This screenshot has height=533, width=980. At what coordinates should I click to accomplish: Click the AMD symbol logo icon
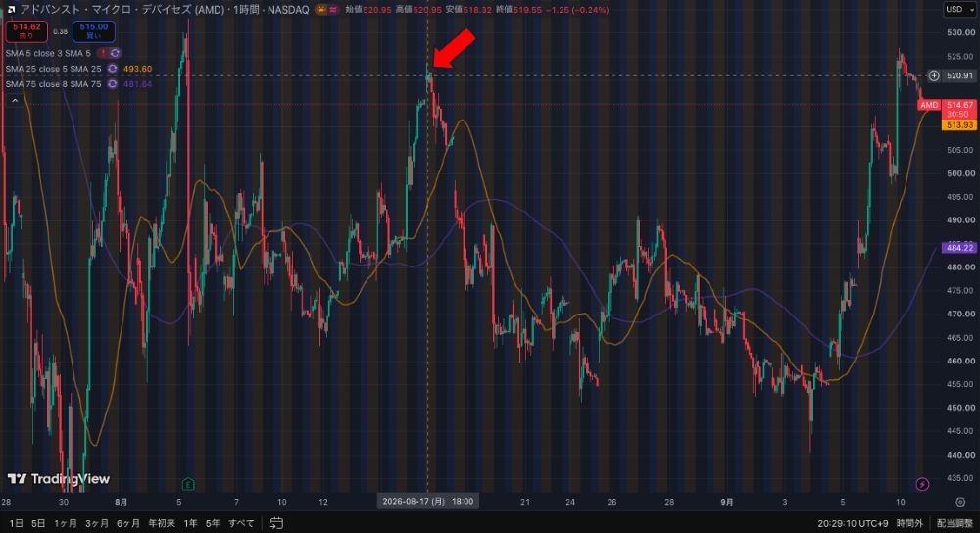(11, 10)
